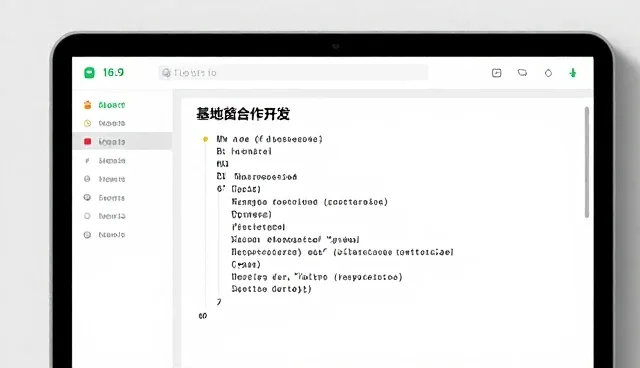Click the final "60" line below the block
This screenshot has width=640, height=368.
coord(203,316)
